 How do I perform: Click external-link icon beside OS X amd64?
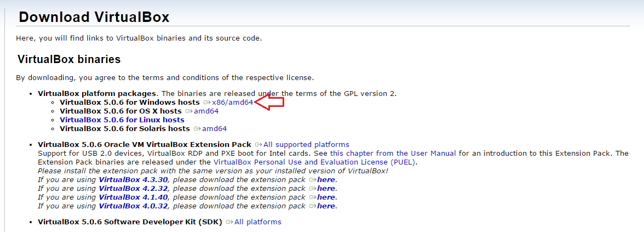click(189, 111)
